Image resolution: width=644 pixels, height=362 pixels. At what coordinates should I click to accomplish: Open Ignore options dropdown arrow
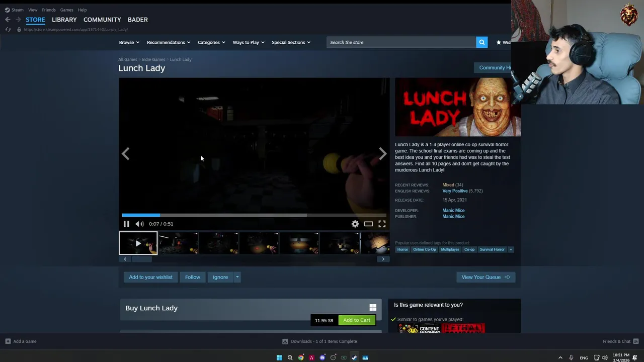pyautogui.click(x=237, y=277)
